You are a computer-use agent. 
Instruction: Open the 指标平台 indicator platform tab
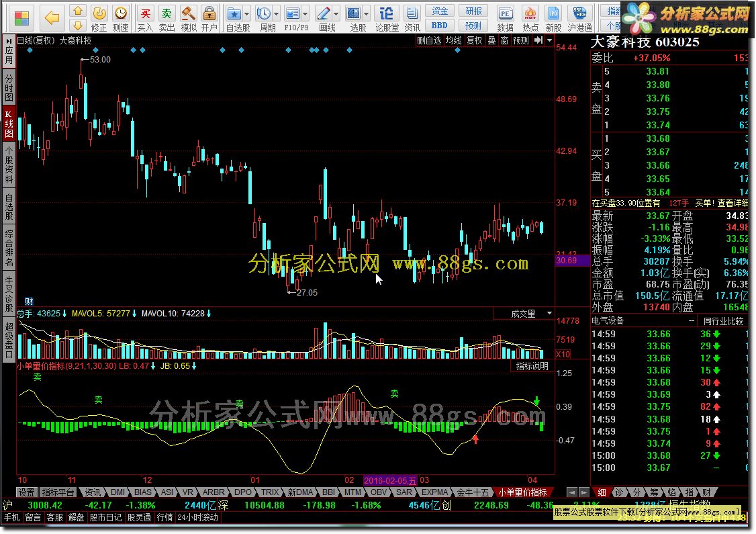pos(58,492)
